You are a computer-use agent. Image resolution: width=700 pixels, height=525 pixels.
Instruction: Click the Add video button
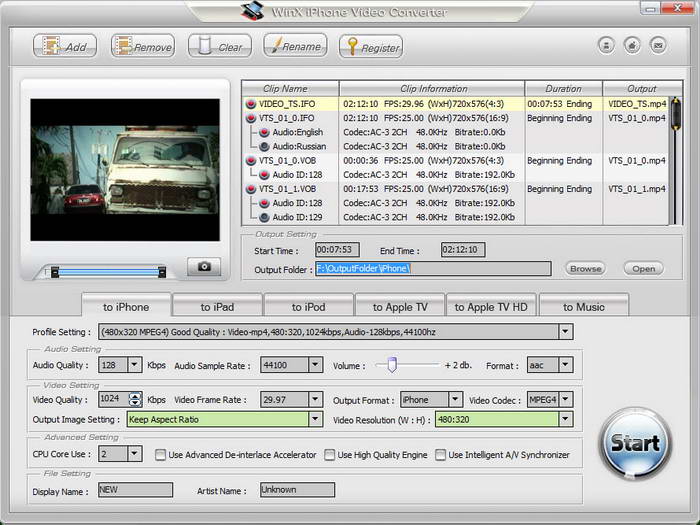tap(65, 46)
